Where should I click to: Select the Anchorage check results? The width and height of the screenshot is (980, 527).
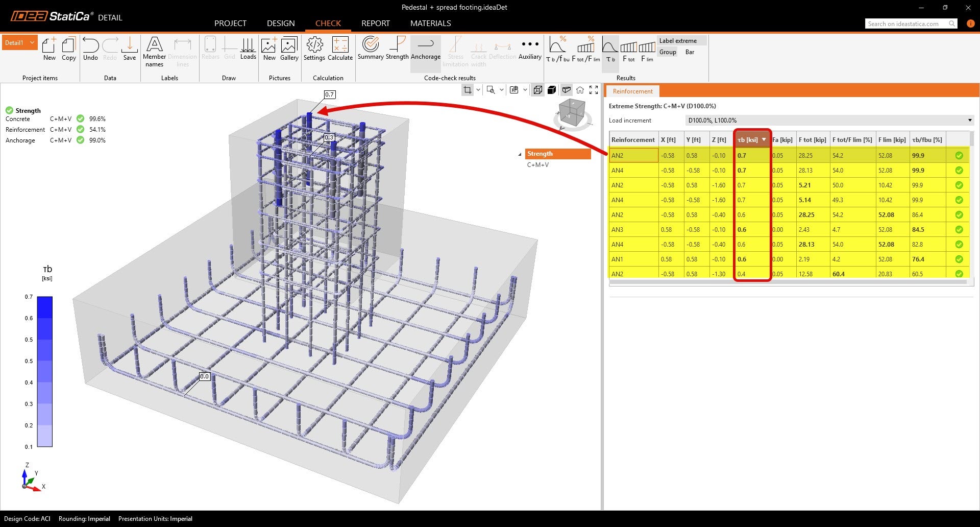pos(425,50)
